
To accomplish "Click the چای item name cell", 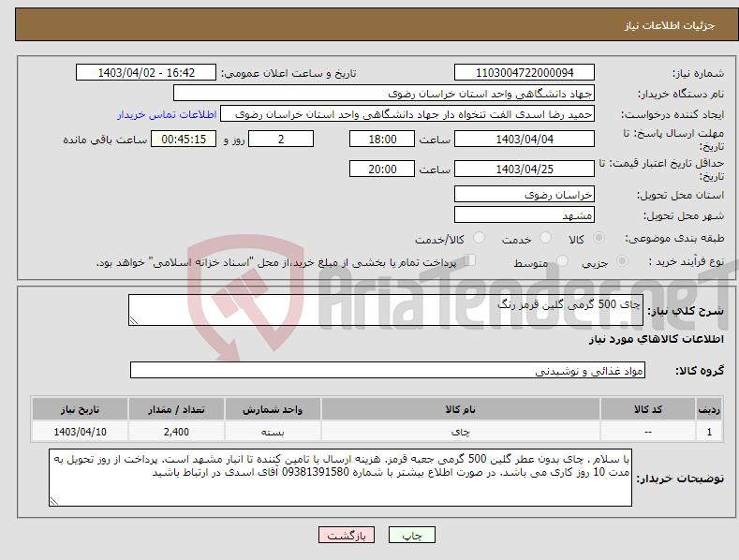I will pos(461,432).
